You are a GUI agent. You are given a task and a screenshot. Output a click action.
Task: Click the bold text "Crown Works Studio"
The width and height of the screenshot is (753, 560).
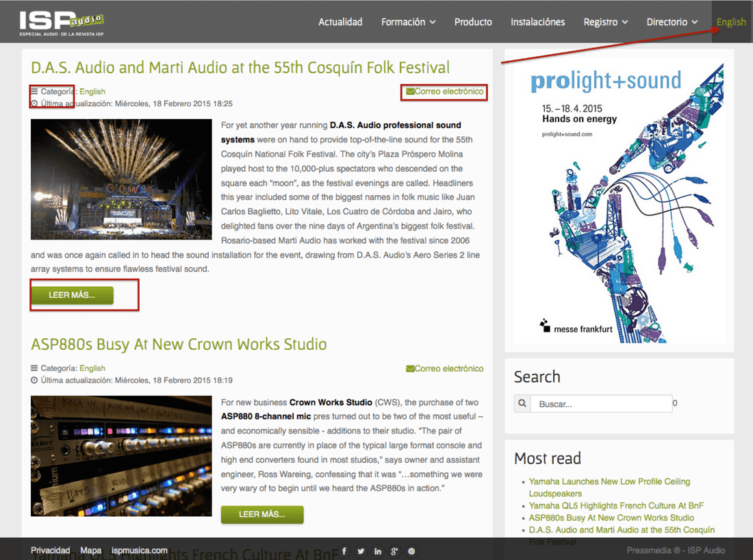[x=331, y=402]
